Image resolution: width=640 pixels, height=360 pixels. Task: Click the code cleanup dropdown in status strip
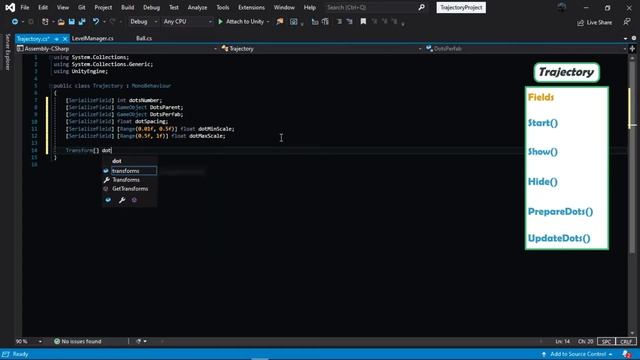141,341
